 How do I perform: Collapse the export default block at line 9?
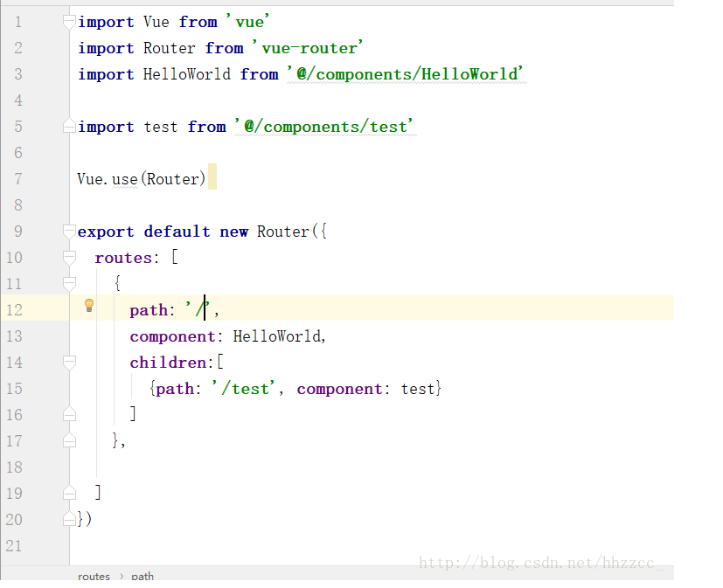[x=69, y=232]
